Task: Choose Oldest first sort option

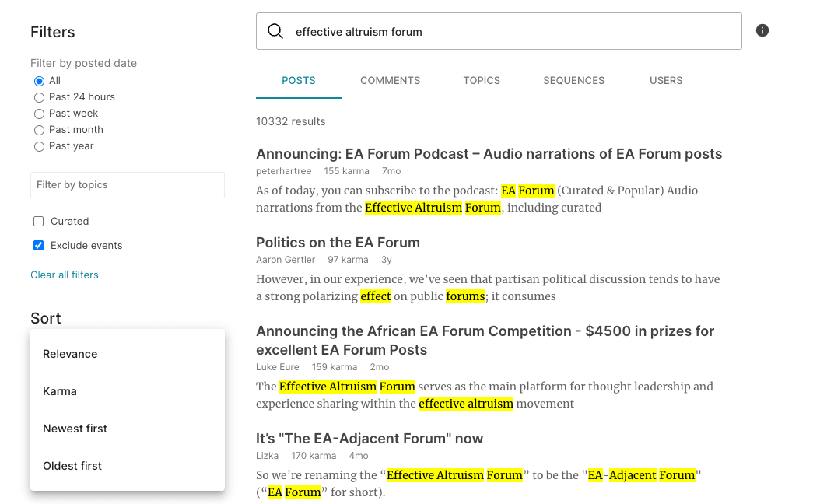Action: point(128,466)
